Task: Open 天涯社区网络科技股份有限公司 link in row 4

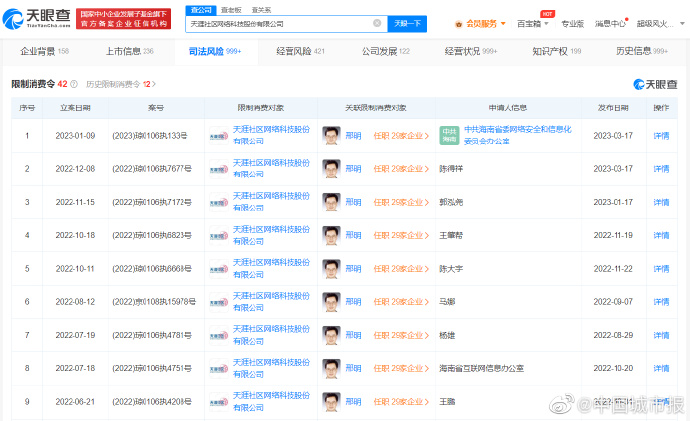Action: coord(271,235)
